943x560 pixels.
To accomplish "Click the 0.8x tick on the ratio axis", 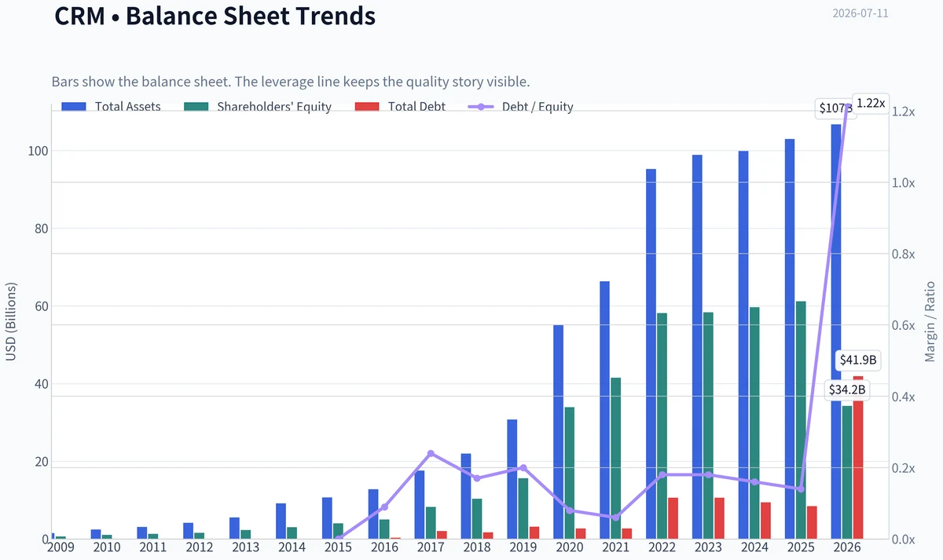I will [904, 254].
